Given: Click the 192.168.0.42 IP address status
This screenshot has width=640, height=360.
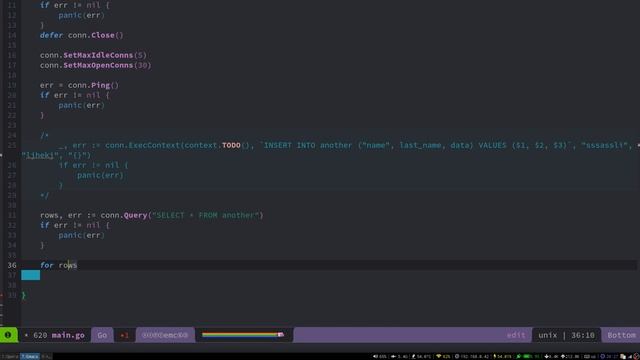Looking at the screenshot, I should click(471, 356).
